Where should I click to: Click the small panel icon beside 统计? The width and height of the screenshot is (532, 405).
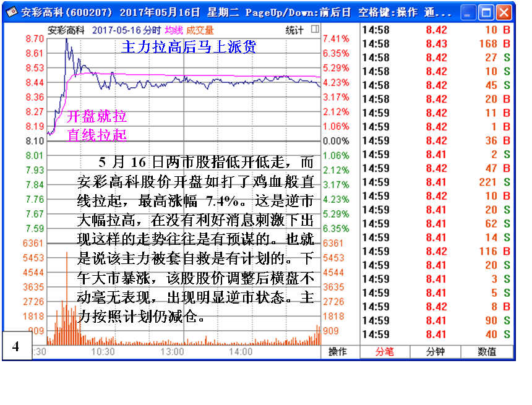pyautogui.click(x=315, y=29)
